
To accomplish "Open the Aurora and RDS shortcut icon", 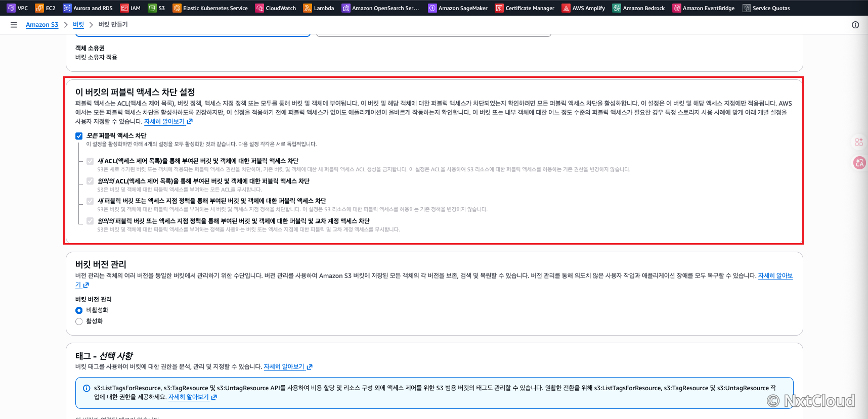I will pyautogui.click(x=67, y=8).
